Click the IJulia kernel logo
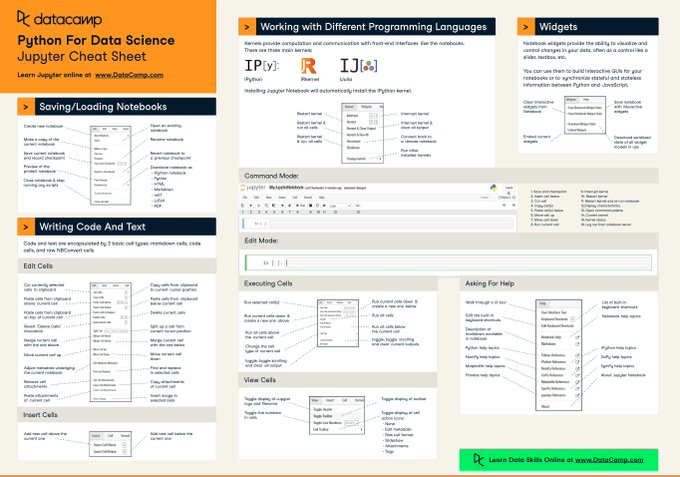 click(358, 66)
